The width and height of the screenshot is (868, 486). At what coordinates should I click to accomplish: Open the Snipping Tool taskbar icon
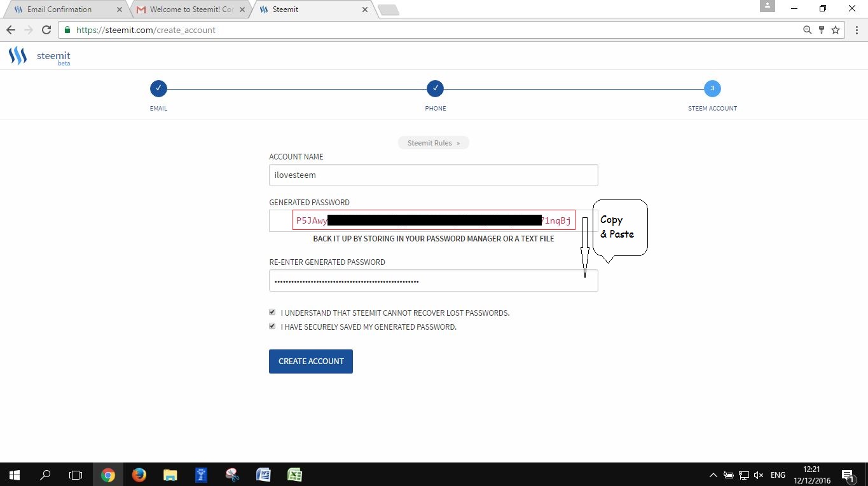(x=232, y=475)
